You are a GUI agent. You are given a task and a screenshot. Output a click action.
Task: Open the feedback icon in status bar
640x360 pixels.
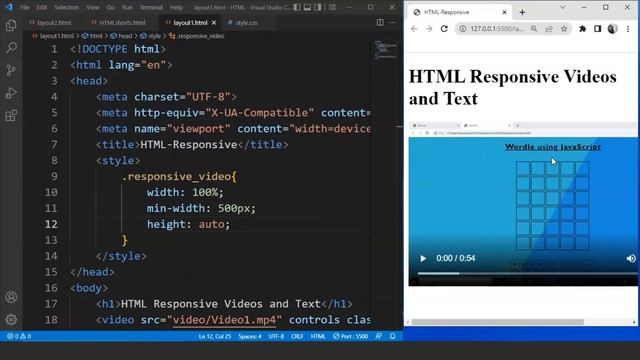379,336
